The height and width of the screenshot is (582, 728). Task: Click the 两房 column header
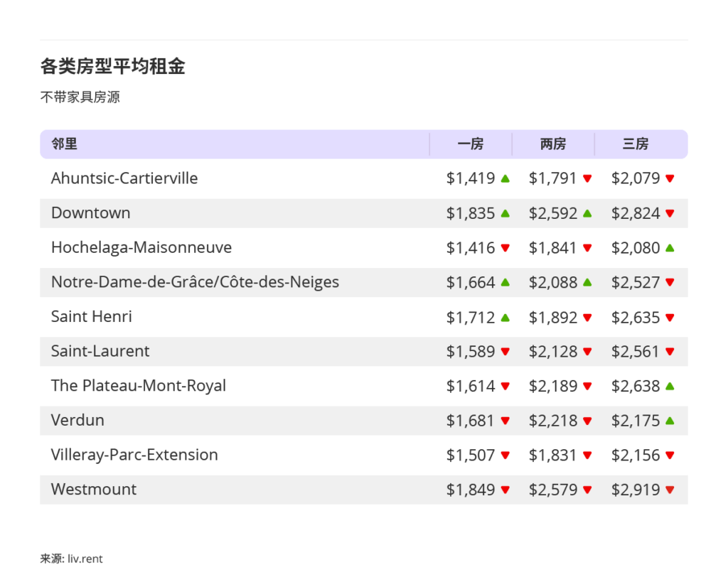[553, 144]
